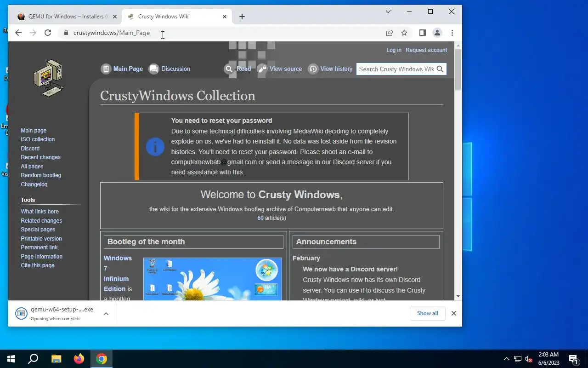Reload the Crusty Windows page
The height and width of the screenshot is (368, 588).
pos(48,33)
